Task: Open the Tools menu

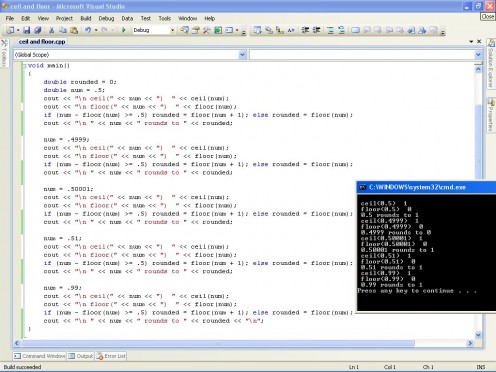Action: (x=164, y=18)
